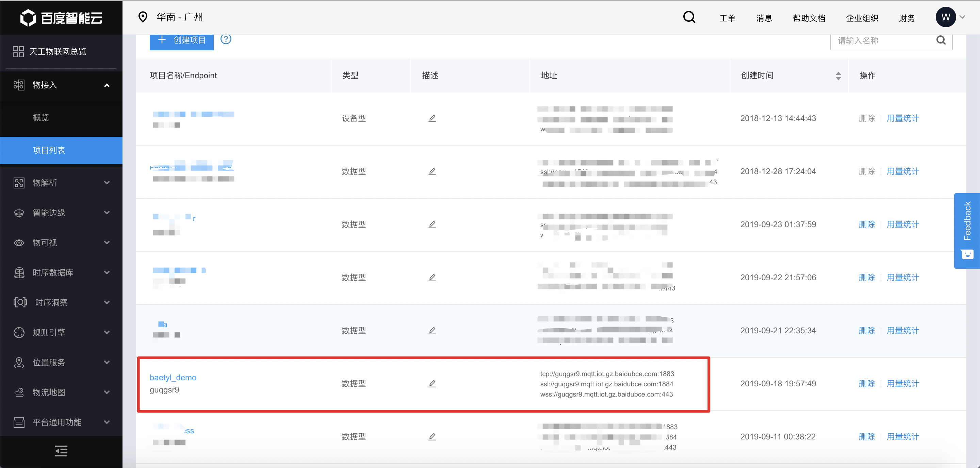Click the tcp://guqgsr9.mqtt.iot.gz.baidubce.com:1883 address
980x468 pixels.
(x=607, y=374)
